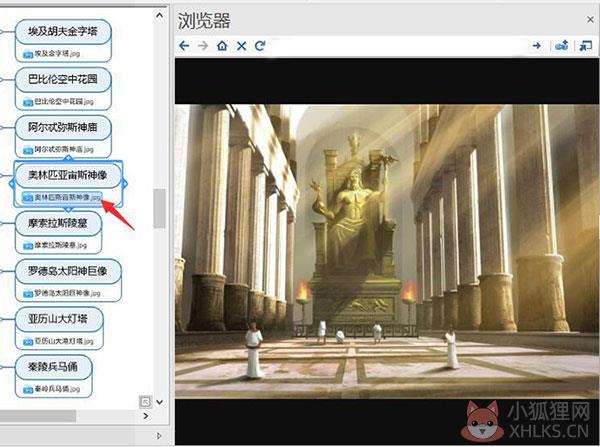The width and height of the screenshot is (600, 447).
Task: Click the add-topic handle left of 奥林匹亚宙斯神像
Action: click(x=11, y=184)
